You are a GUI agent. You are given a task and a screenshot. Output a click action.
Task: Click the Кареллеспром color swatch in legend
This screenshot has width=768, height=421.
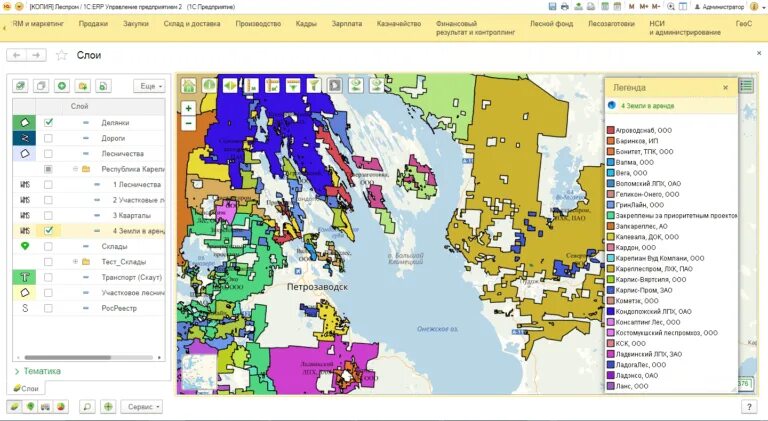pos(611,269)
